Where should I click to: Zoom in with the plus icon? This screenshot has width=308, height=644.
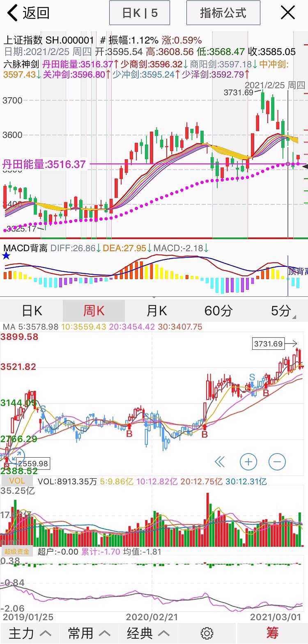pyautogui.click(x=248, y=462)
